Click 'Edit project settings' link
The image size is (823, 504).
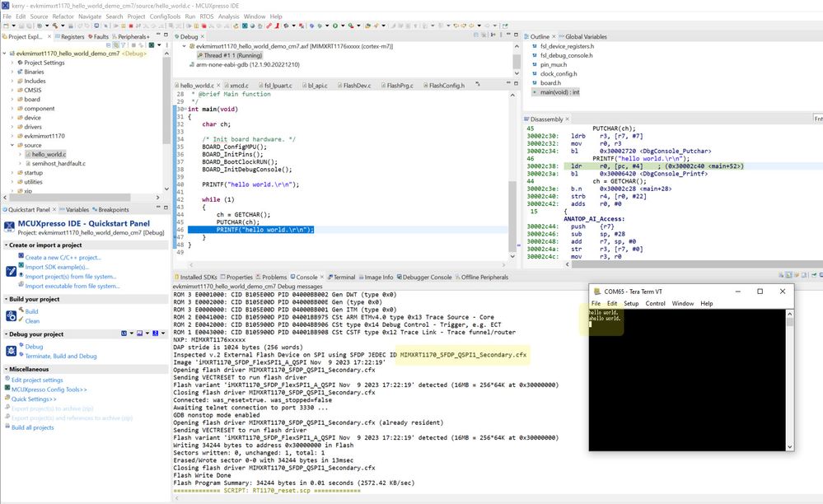tap(36, 380)
